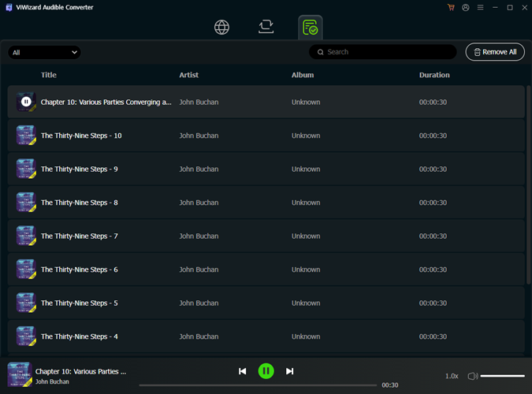Click the Title column header
The width and height of the screenshot is (532, 394).
click(x=49, y=75)
